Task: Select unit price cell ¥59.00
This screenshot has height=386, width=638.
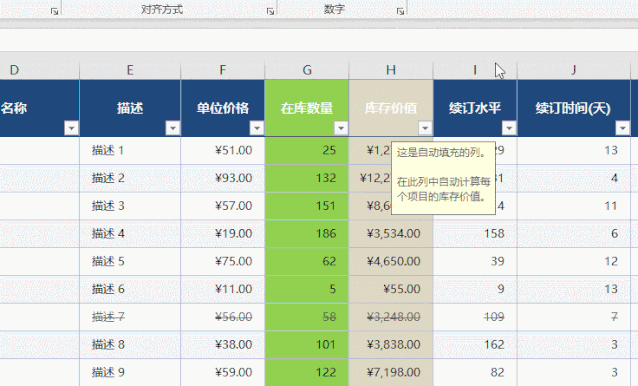Action: point(223,372)
